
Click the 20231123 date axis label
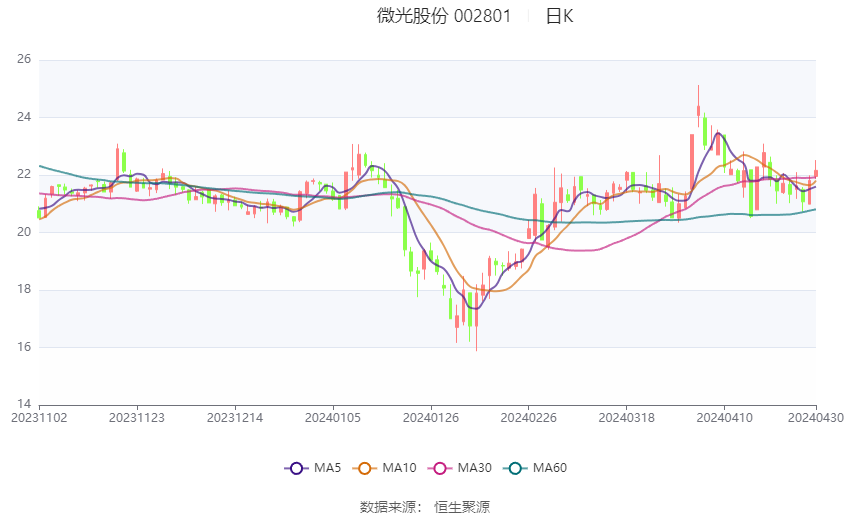[137, 418]
